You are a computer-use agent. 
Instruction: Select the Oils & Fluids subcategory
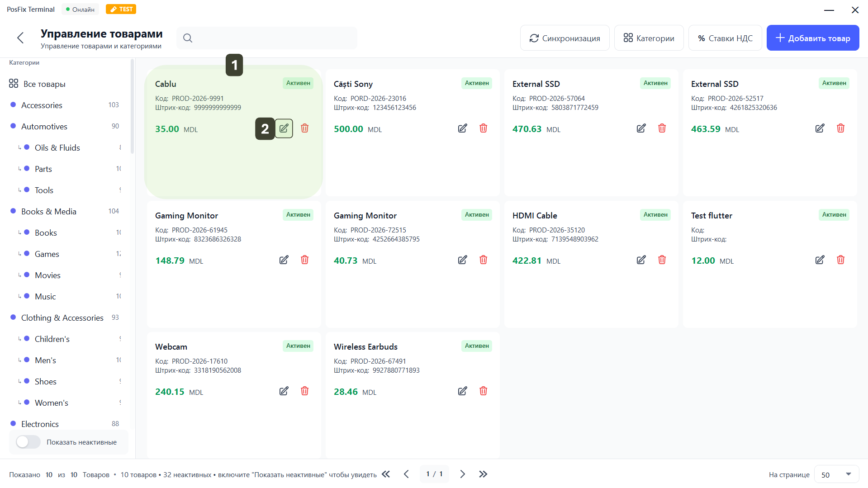(57, 148)
